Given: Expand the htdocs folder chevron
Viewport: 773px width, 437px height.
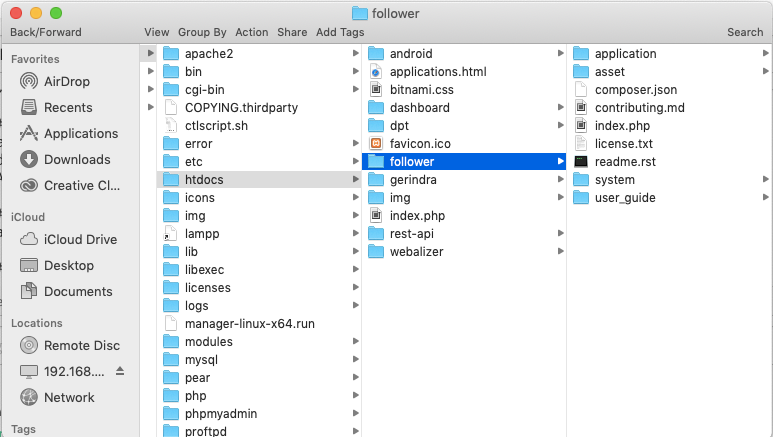Looking at the screenshot, I should point(355,180).
